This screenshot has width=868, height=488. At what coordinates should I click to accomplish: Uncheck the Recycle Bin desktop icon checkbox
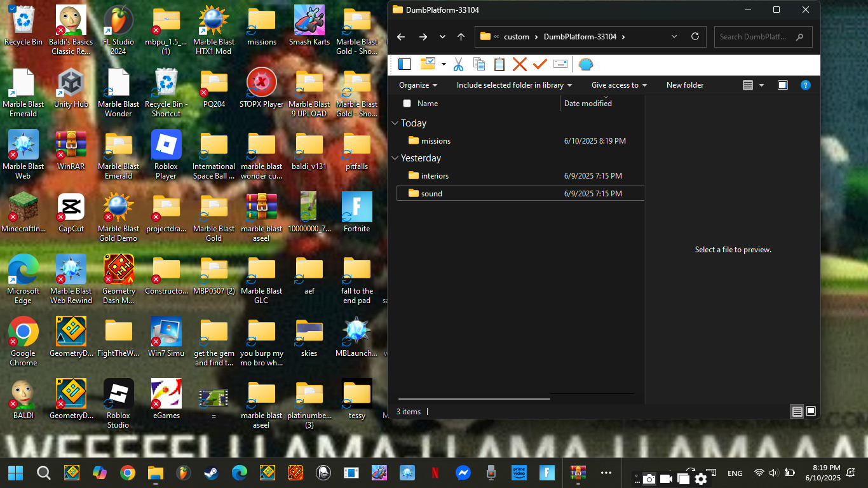click(13, 10)
